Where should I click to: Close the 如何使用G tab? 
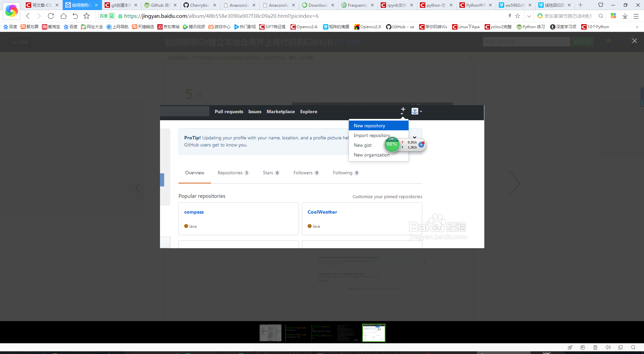96,5
